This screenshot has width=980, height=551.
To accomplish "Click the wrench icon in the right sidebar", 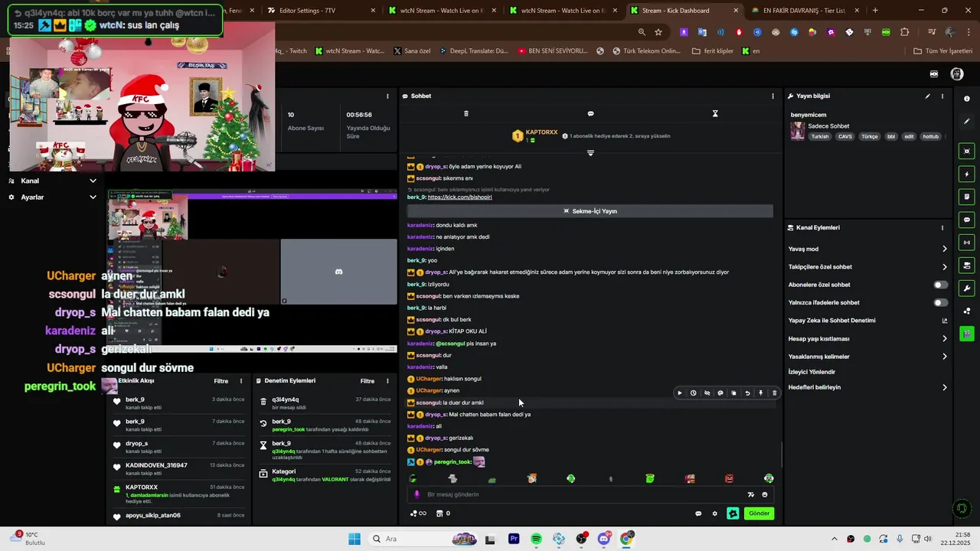I will (967, 289).
